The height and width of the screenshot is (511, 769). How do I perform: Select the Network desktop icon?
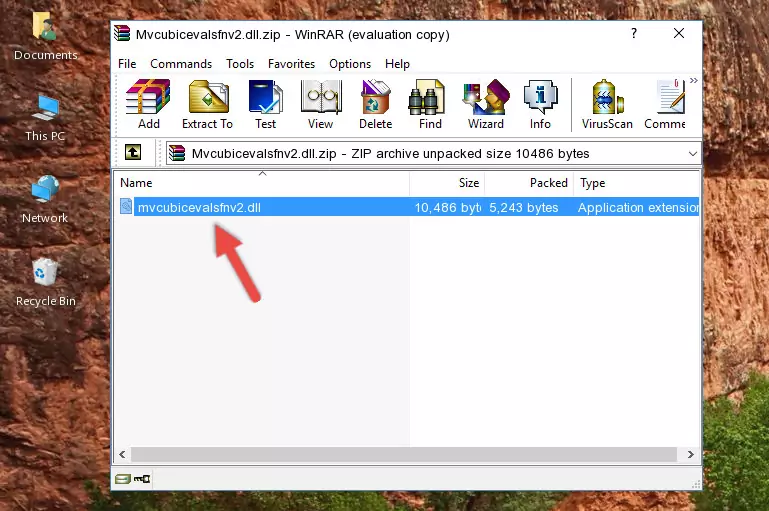tap(45, 200)
